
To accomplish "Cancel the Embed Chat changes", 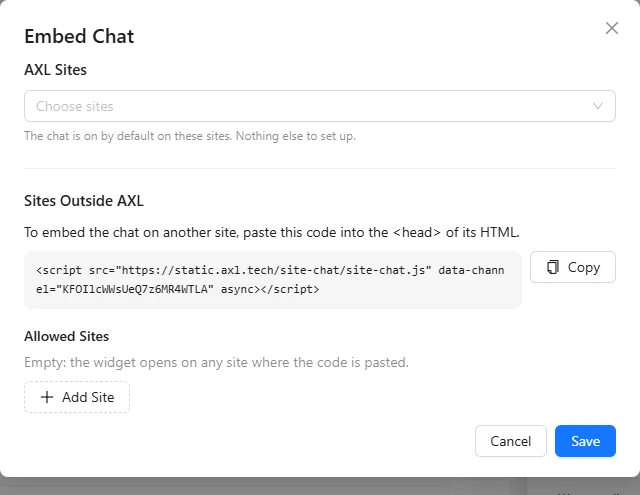I will (511, 441).
